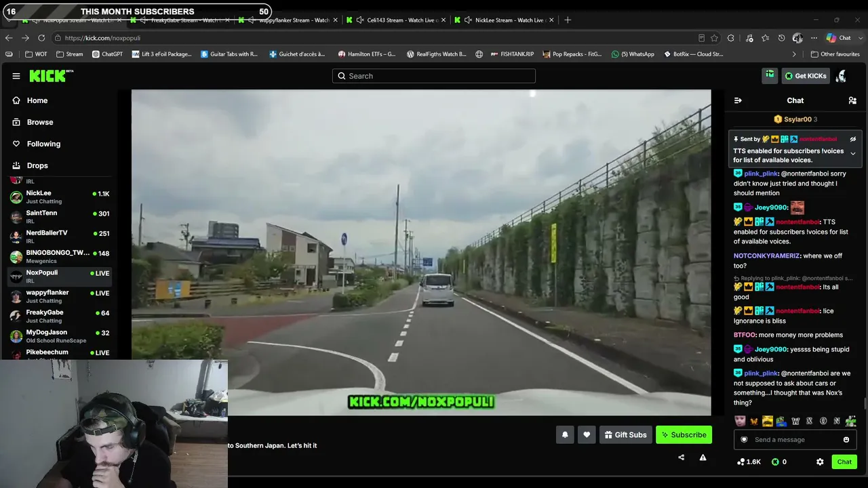Share the stream via share icon

click(681, 457)
